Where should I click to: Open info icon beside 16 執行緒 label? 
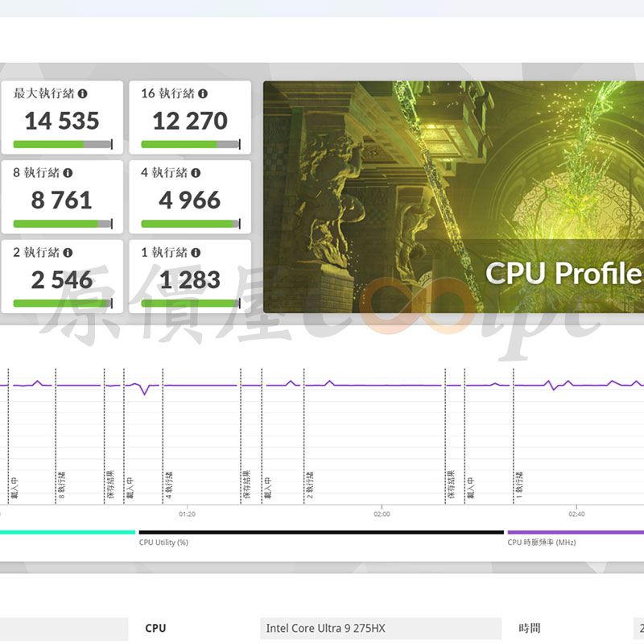(x=203, y=93)
